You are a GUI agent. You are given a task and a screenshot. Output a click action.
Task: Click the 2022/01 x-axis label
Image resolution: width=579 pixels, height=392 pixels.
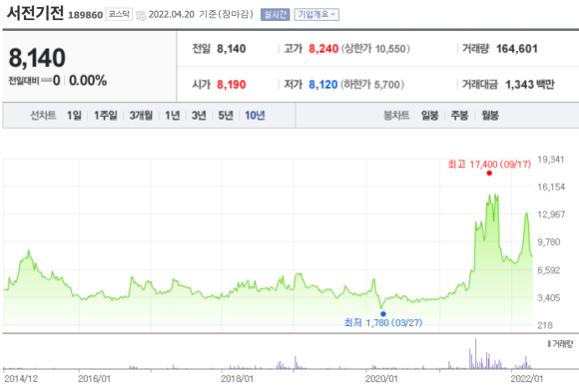pos(527,379)
